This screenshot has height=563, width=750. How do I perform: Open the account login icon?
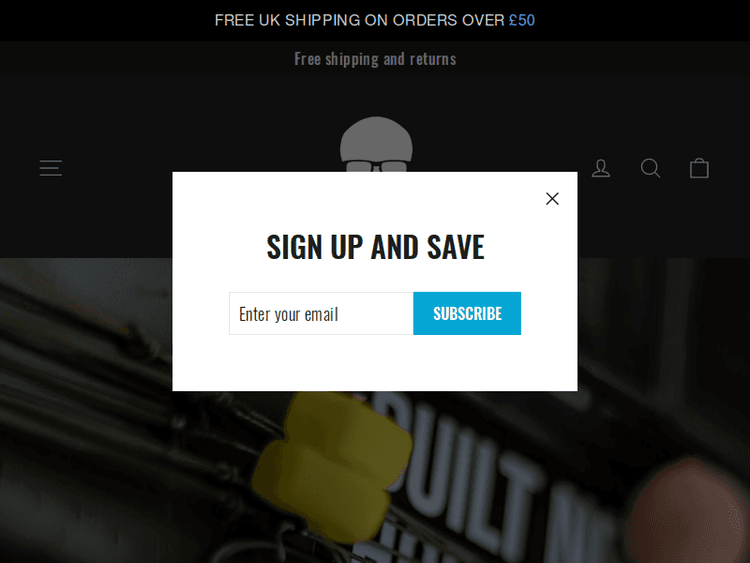(x=601, y=168)
